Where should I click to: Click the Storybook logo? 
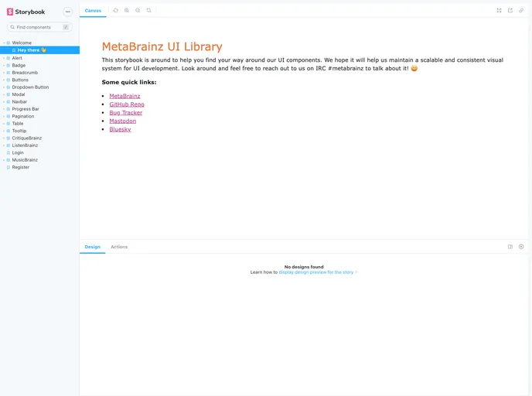point(26,12)
